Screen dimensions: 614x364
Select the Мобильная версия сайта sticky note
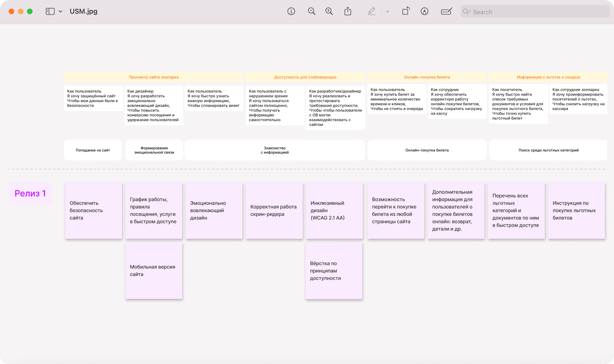(154, 271)
